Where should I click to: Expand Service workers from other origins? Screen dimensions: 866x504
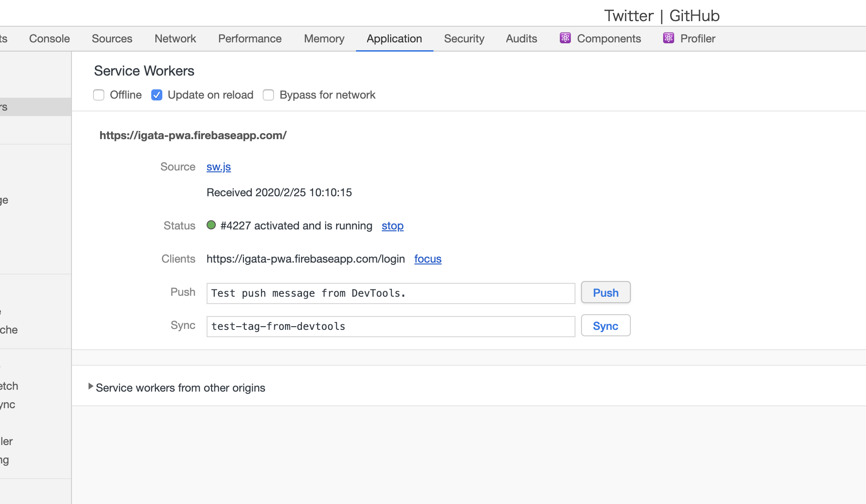[x=177, y=388]
